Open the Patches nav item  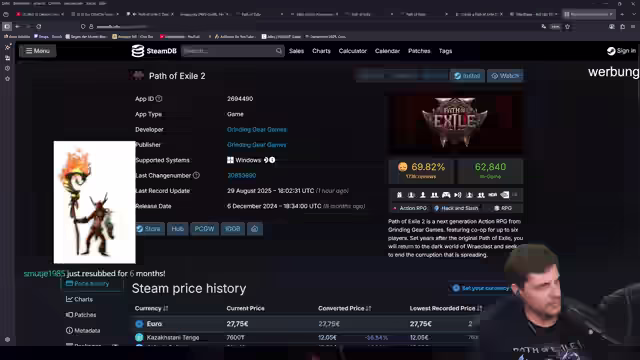click(x=419, y=51)
